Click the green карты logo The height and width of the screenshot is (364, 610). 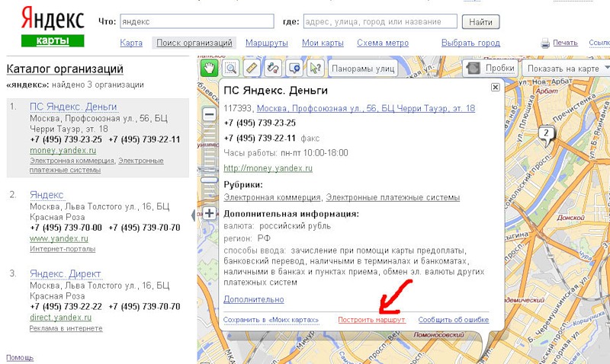(53, 41)
